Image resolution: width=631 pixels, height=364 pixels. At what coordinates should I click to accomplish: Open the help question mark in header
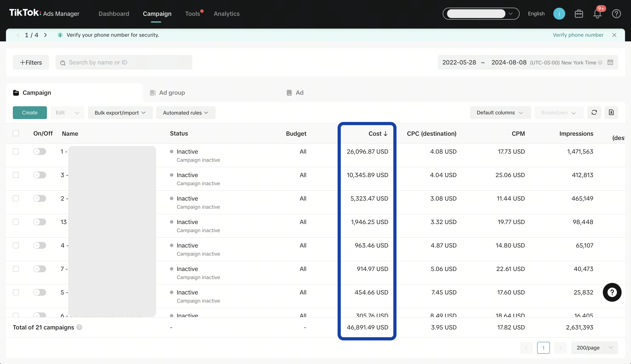point(616,14)
